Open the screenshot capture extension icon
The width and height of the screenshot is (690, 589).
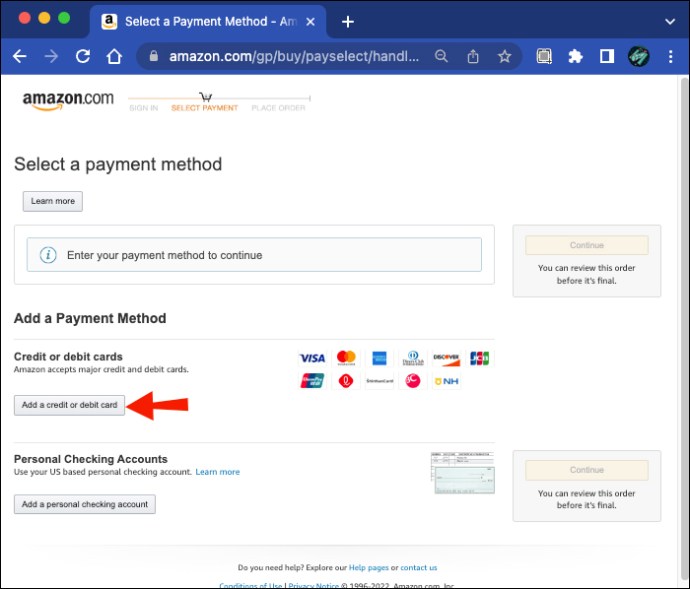pos(544,56)
